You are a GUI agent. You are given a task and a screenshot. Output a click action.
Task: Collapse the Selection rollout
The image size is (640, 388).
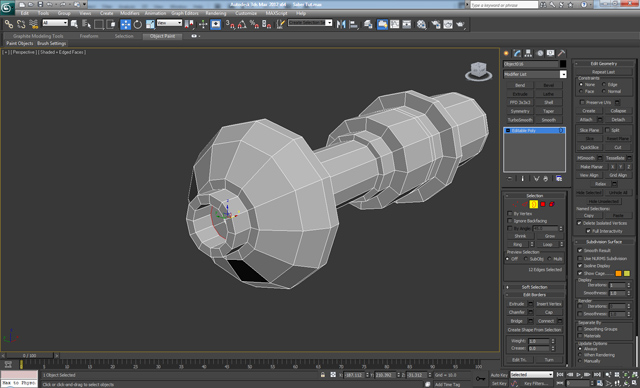pyautogui.click(x=534, y=196)
